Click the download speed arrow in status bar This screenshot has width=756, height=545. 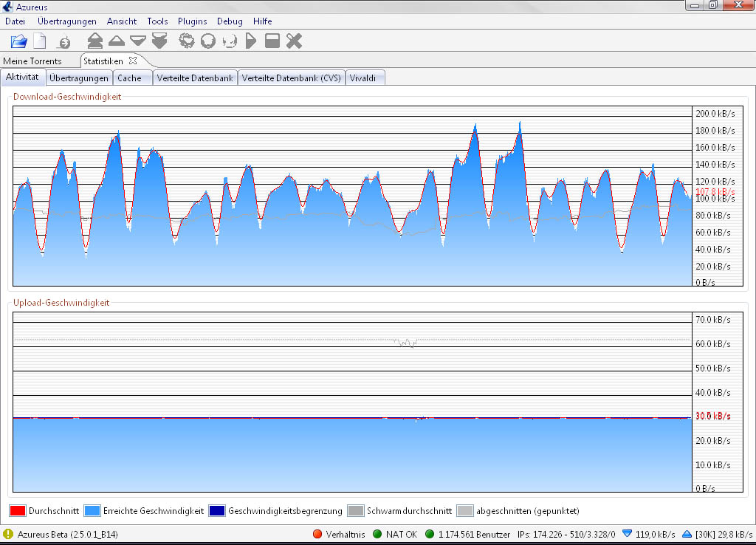click(627, 534)
